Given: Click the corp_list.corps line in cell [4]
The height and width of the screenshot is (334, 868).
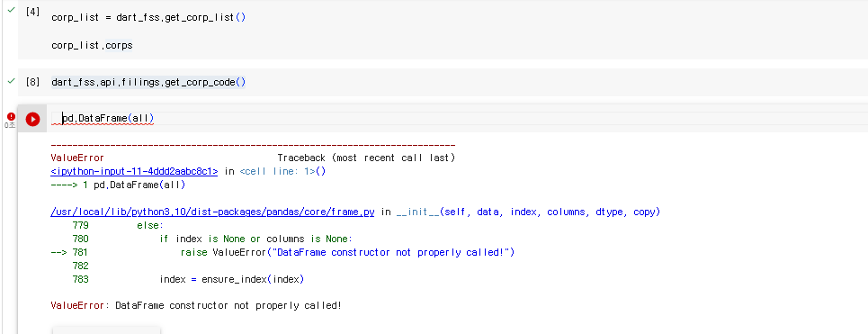Looking at the screenshot, I should click(92, 45).
